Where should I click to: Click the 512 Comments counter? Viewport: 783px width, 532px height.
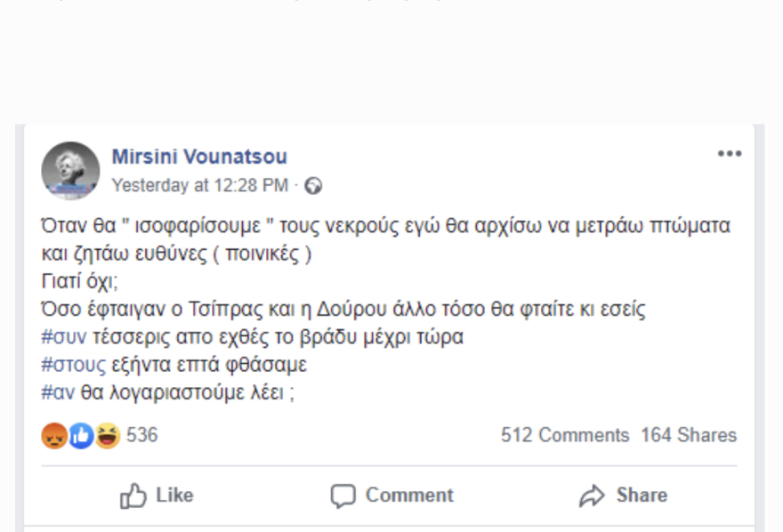point(562,436)
